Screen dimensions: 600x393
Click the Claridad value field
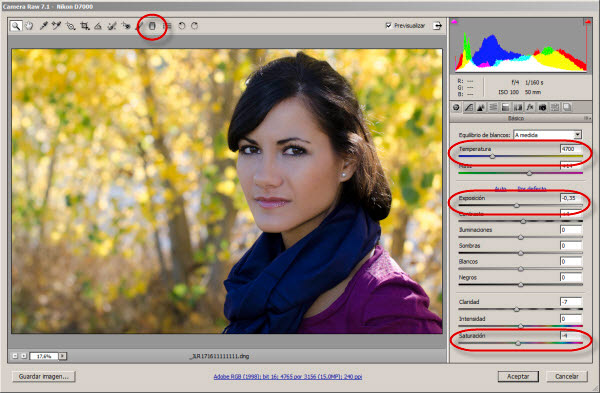coord(571,302)
